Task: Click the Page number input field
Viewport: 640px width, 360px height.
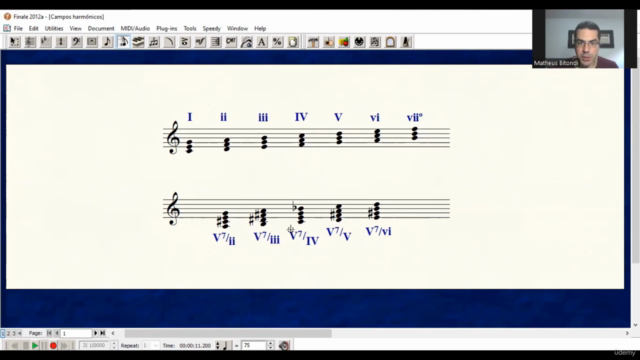Action: [x=76, y=333]
